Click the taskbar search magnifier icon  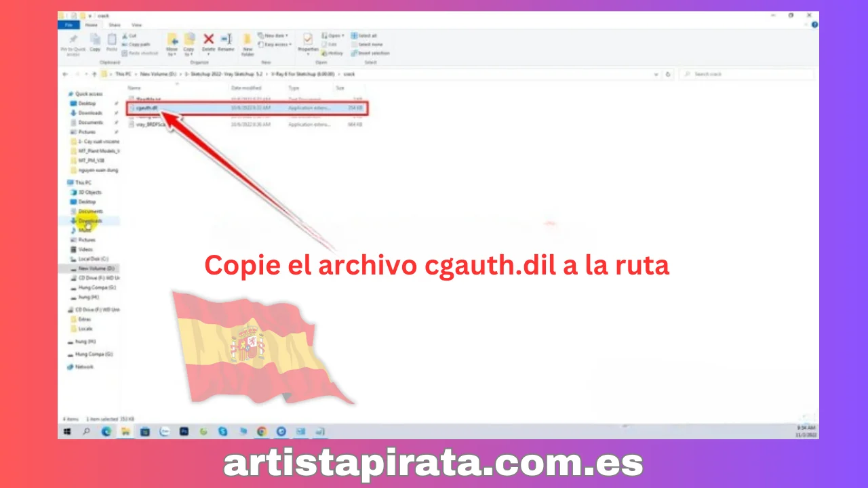click(87, 431)
